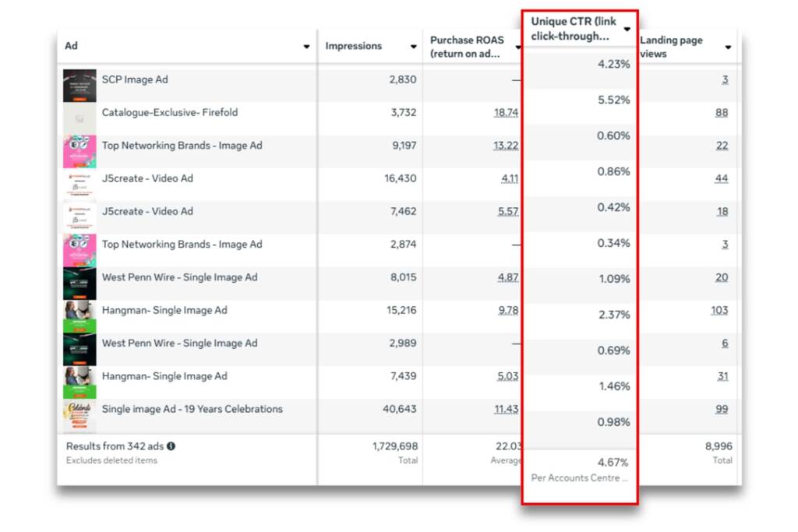This screenshot has width=798, height=532.
Task: Expand the Impressions column header dropdown
Action: point(413,47)
